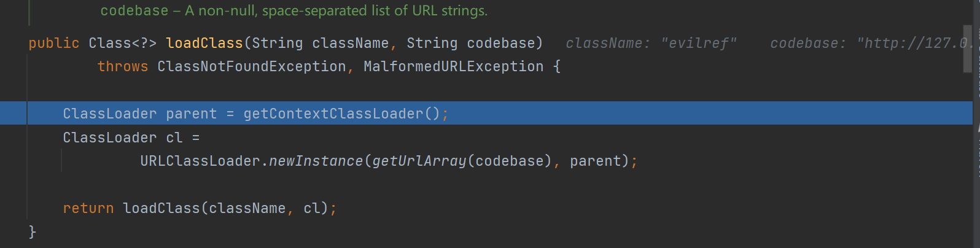Click MalformedURLException in the throws clause

tap(454, 66)
